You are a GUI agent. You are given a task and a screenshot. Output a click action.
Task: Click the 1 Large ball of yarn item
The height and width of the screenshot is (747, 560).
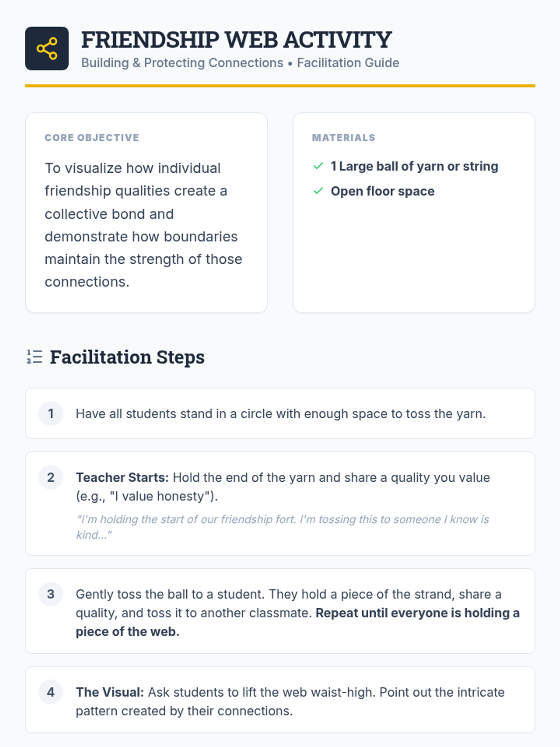click(414, 166)
